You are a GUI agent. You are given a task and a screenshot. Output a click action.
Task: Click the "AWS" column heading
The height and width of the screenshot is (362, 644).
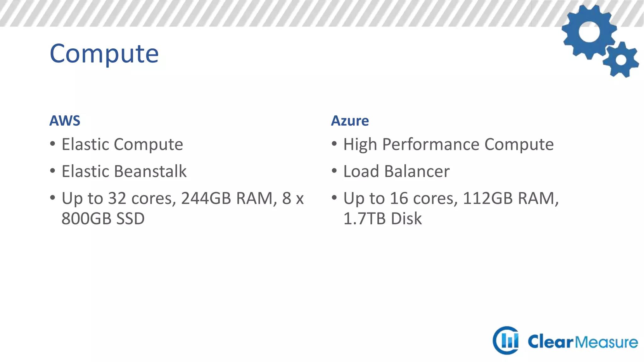[65, 121]
